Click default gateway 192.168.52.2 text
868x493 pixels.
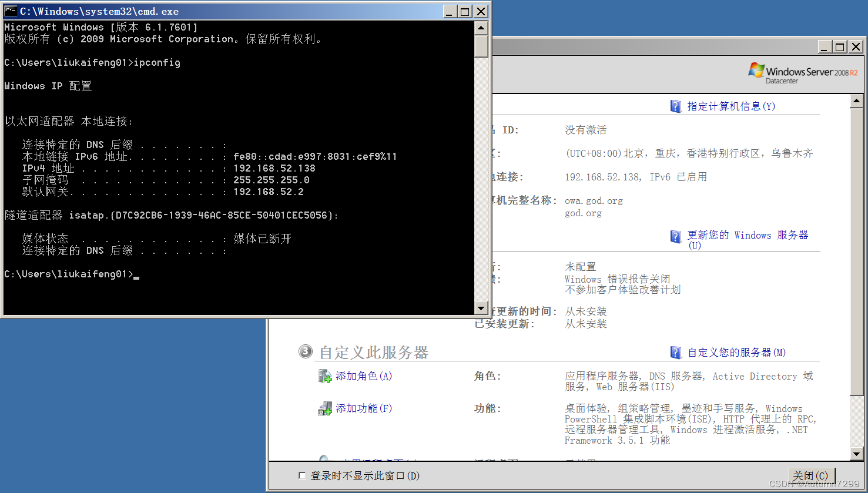tap(269, 192)
